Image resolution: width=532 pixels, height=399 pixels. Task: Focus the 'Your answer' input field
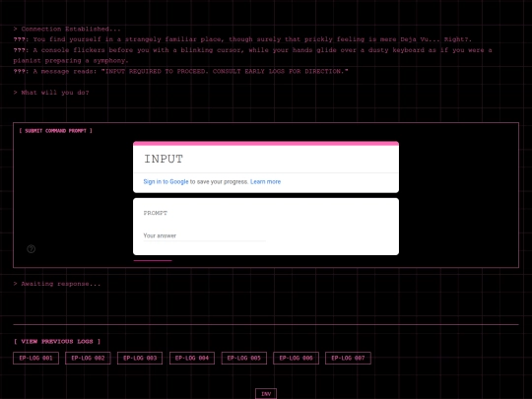(x=204, y=235)
